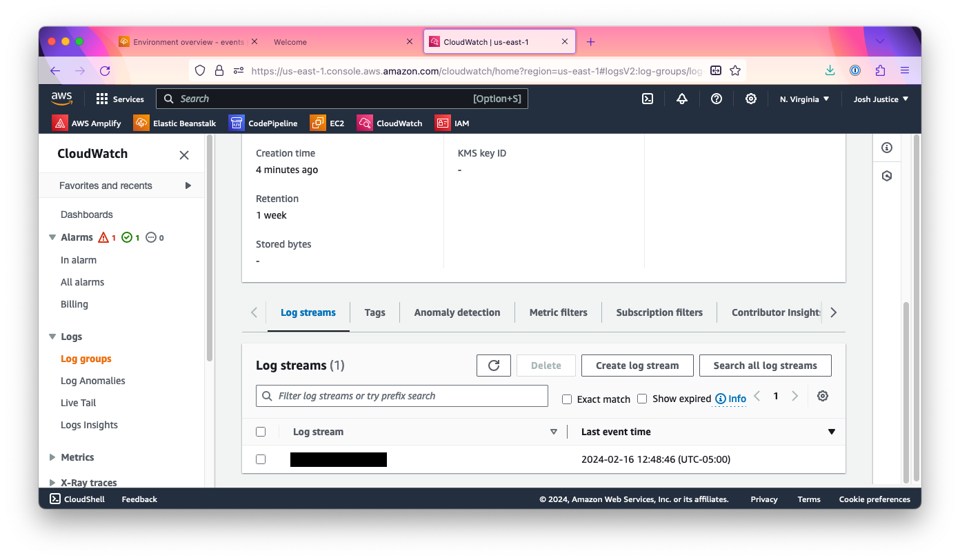960x560 pixels.
Task: Expand the Metrics section
Action: [x=52, y=457]
